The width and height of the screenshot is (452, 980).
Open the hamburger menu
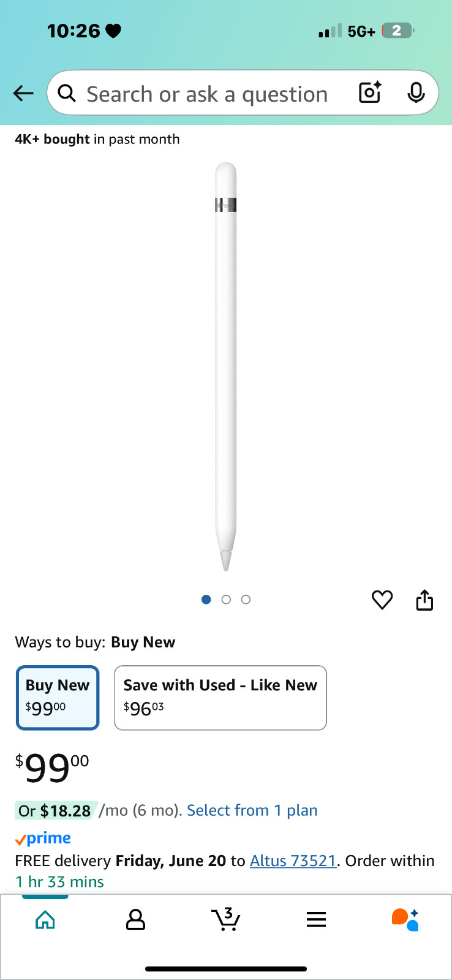316,919
